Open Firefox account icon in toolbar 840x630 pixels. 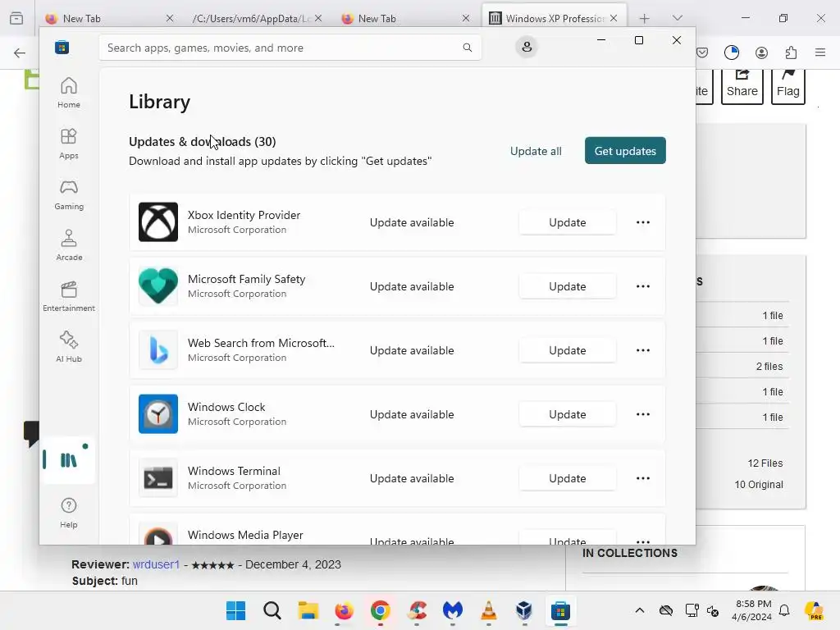pyautogui.click(x=761, y=52)
